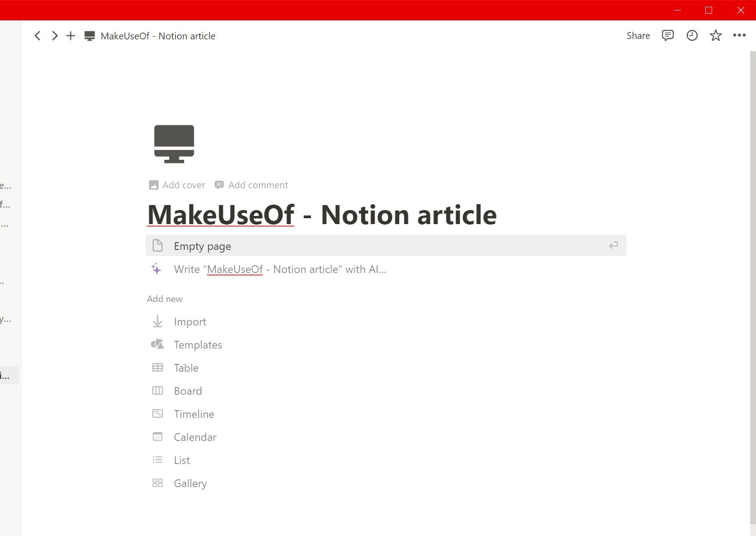Add a comment to the page
756x536 pixels.
click(251, 185)
